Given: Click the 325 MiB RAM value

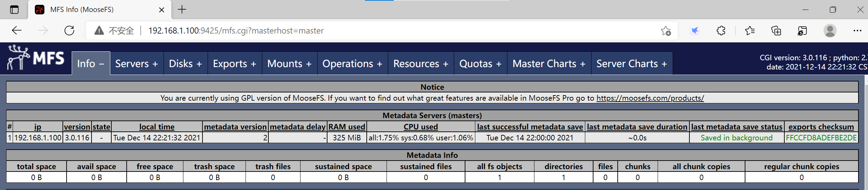Looking at the screenshot, I should coord(347,138).
